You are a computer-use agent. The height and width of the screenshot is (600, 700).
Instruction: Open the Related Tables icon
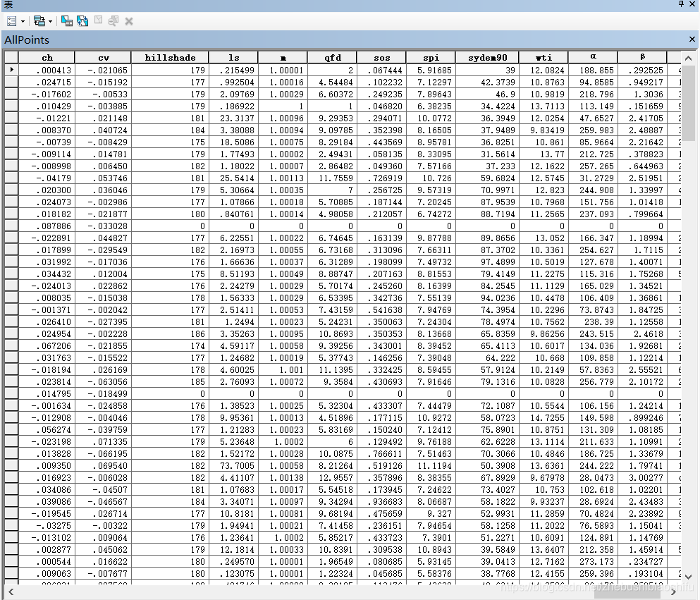coord(39,21)
